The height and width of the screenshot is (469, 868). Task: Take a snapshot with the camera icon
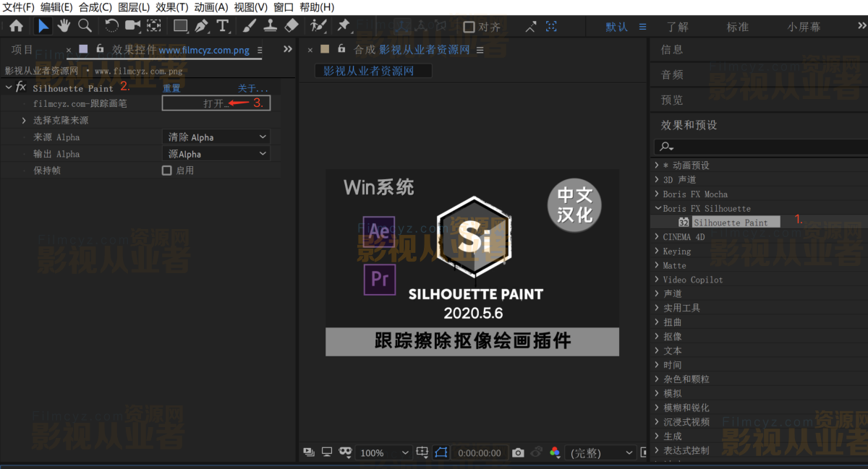coord(518,452)
